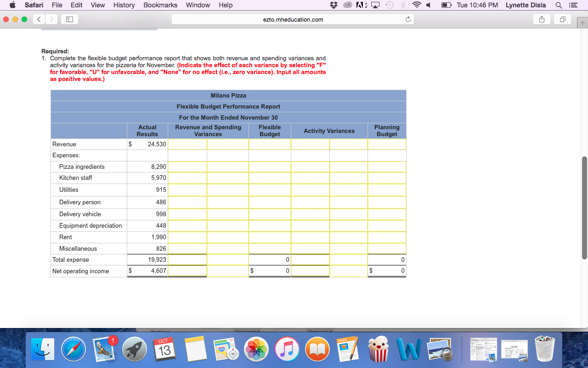Open the View menu

[98, 5]
